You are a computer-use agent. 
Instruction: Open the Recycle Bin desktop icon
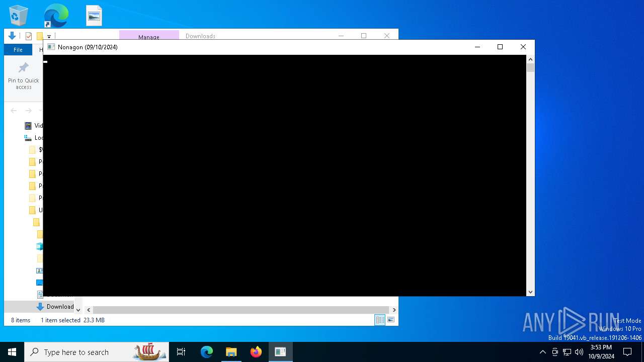tap(18, 16)
